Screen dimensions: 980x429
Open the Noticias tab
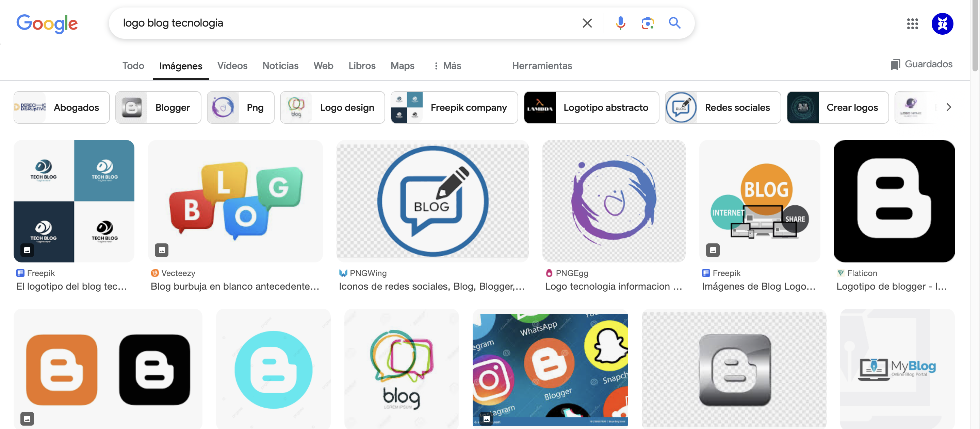click(x=280, y=66)
